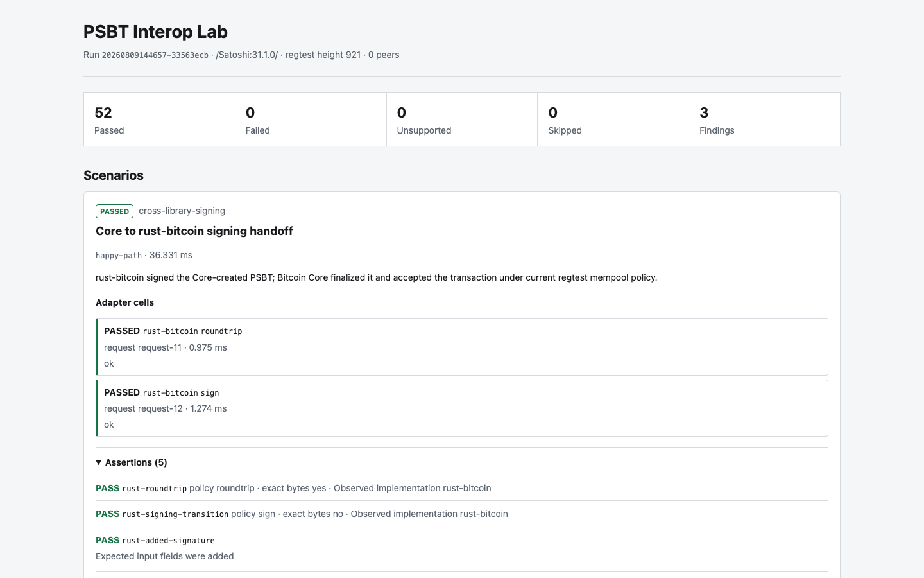The height and width of the screenshot is (578, 924).
Task: Click Expected input fields were added text
Action: (x=165, y=556)
